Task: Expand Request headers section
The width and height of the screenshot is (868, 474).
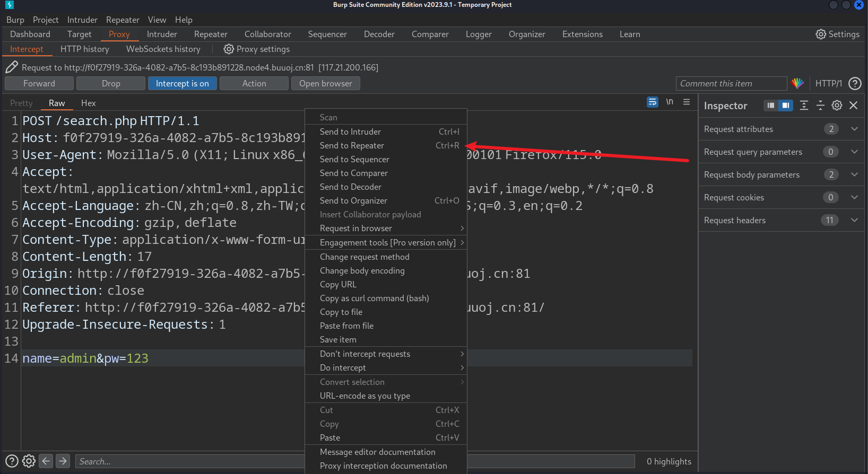Action: click(781, 220)
